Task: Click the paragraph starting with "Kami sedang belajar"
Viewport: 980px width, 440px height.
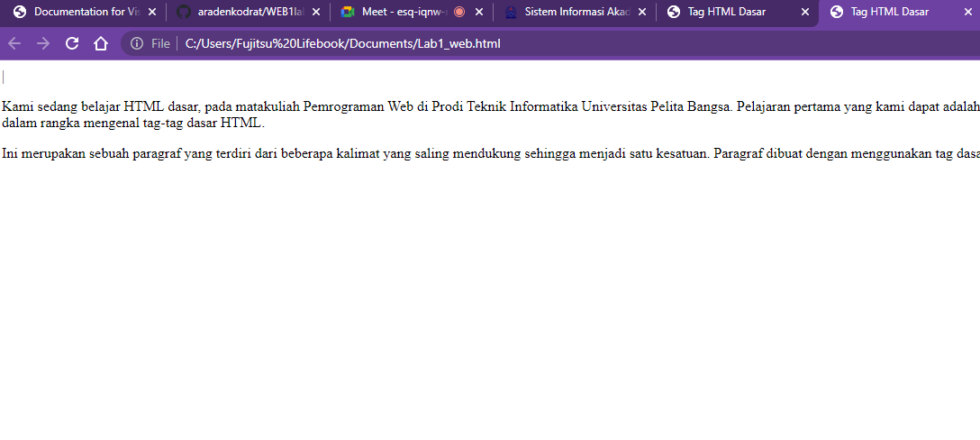Action: (490, 115)
